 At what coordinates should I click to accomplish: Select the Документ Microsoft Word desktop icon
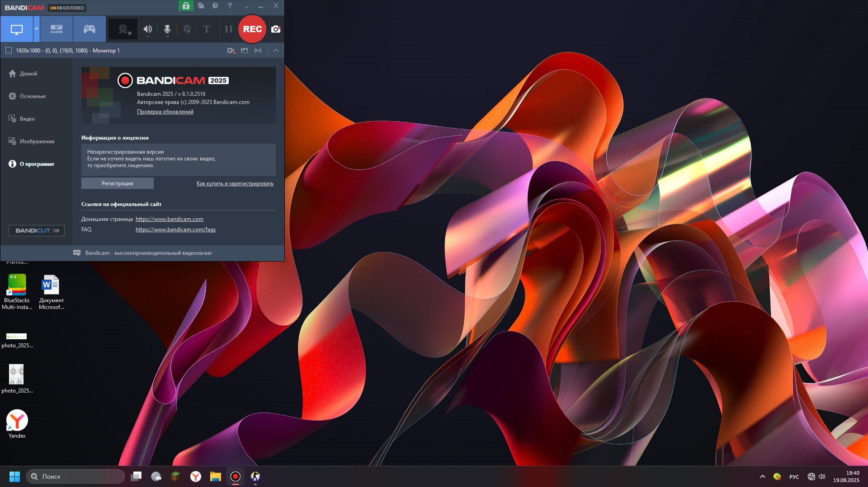(51, 292)
